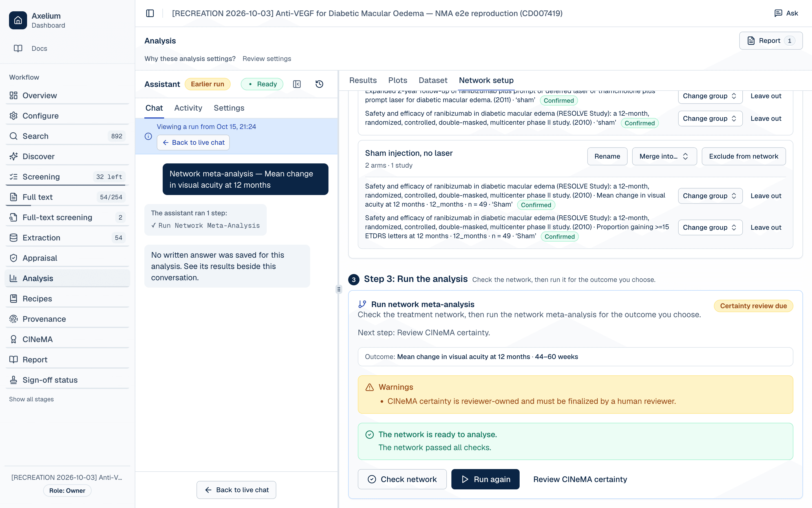Click the Outcome field for mean change
Screen dimensions: 812x508
point(575,357)
